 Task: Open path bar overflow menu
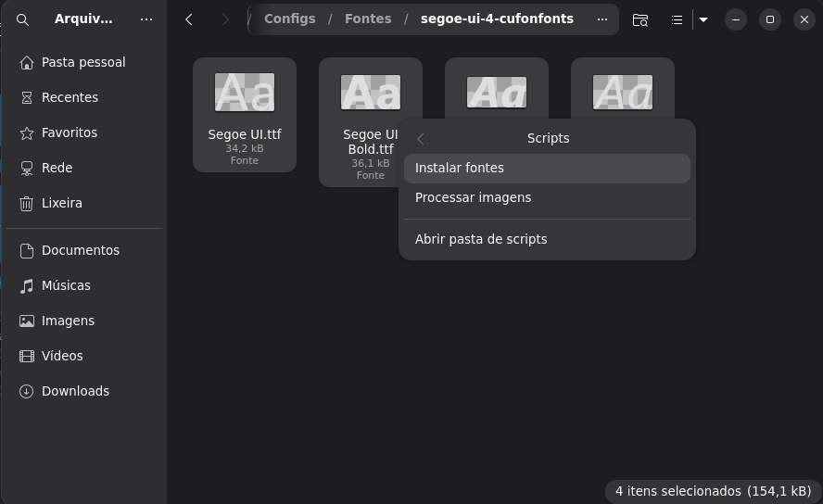(602, 19)
